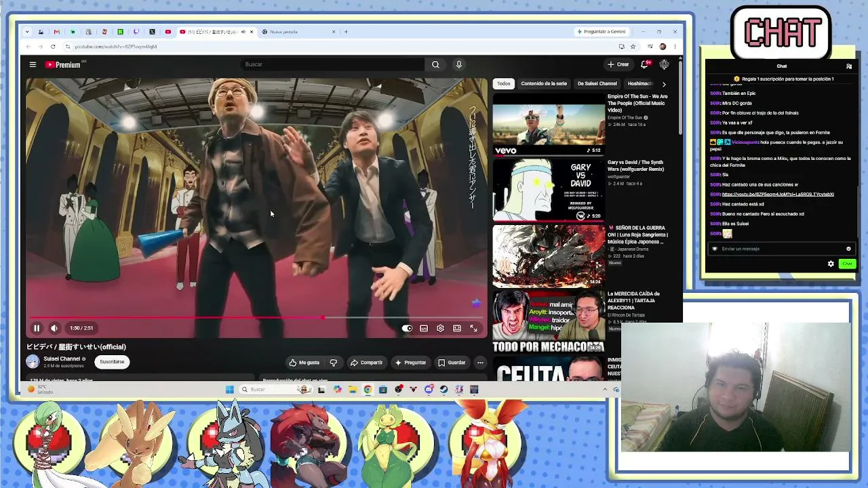The width and height of the screenshot is (868, 488).
Task: Share the video with Compartir
Action: coord(366,363)
